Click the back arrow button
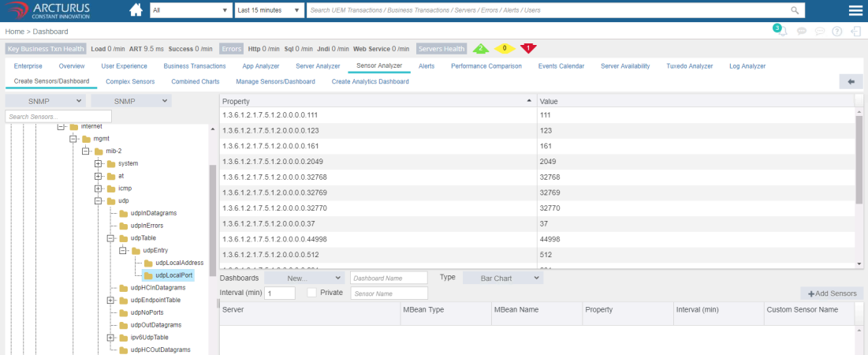This screenshot has height=355, width=868. (x=851, y=81)
